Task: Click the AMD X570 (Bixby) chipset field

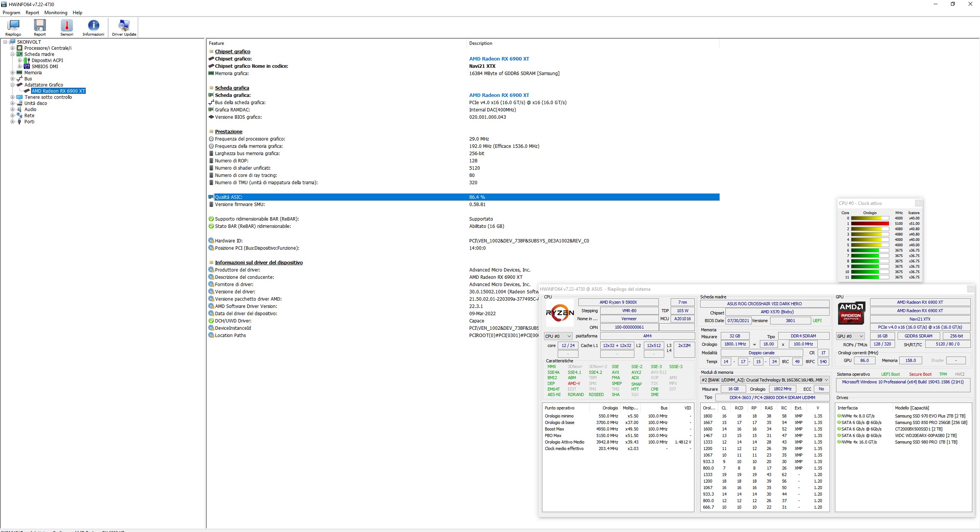Action: (777, 312)
